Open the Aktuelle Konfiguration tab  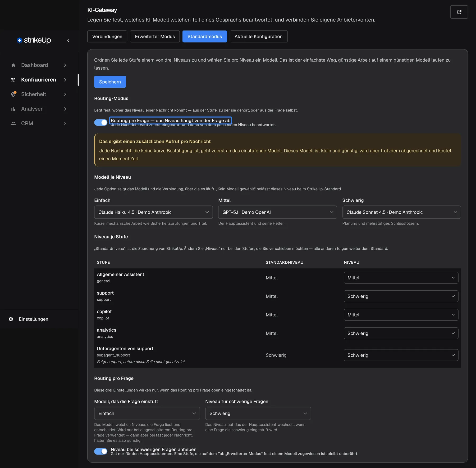pyautogui.click(x=258, y=37)
